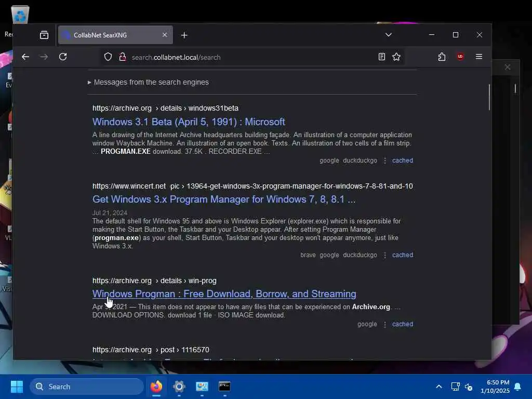Close the CollabNet SearXNG tab
The image size is (532, 399).
tap(165, 35)
